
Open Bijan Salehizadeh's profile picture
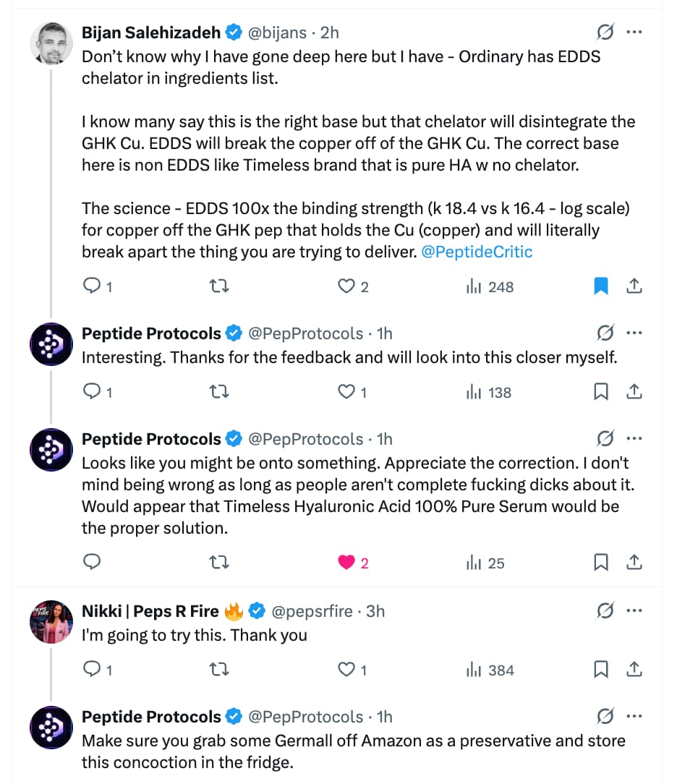(x=51, y=43)
